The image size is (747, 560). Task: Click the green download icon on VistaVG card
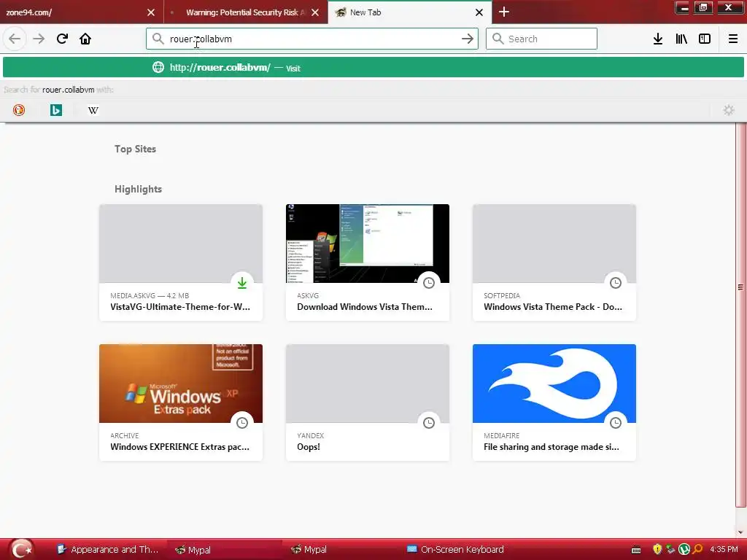click(242, 283)
